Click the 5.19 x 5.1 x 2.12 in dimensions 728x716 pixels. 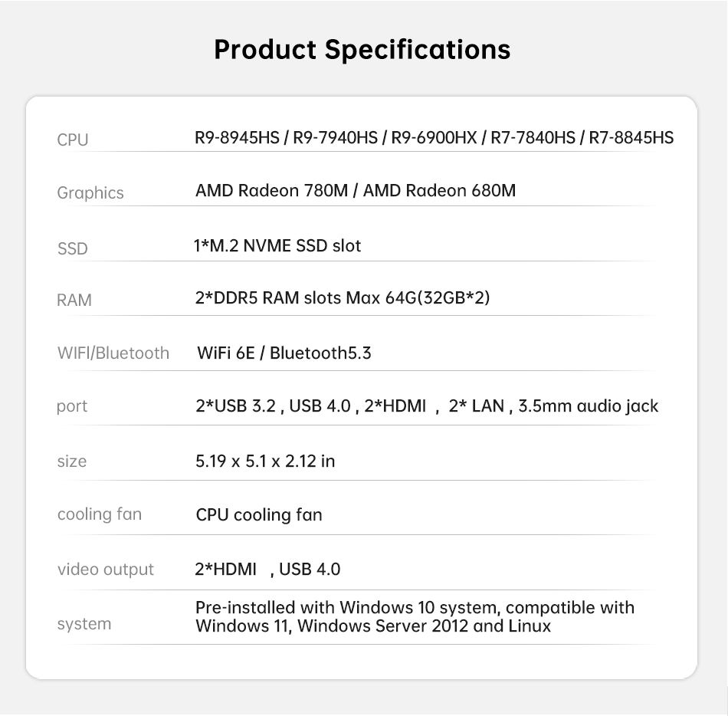(265, 461)
